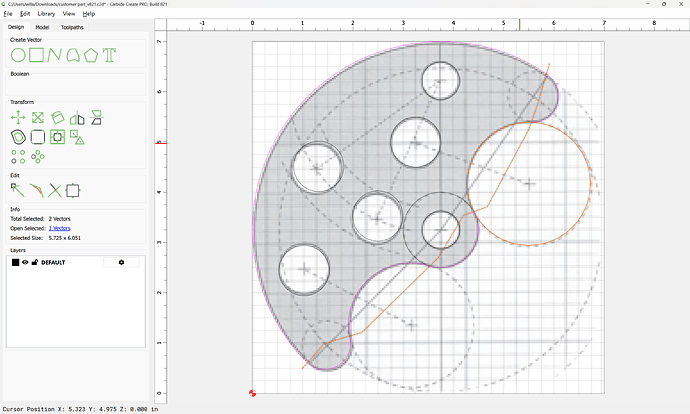Open the Help menu
Image resolution: width=690 pixels, height=414 pixels.
tap(89, 14)
